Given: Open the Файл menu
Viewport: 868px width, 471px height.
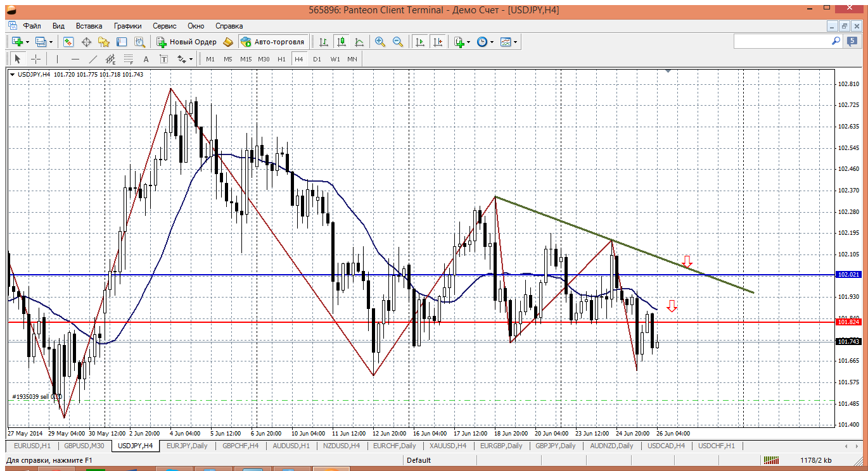Looking at the screenshot, I should (x=32, y=26).
